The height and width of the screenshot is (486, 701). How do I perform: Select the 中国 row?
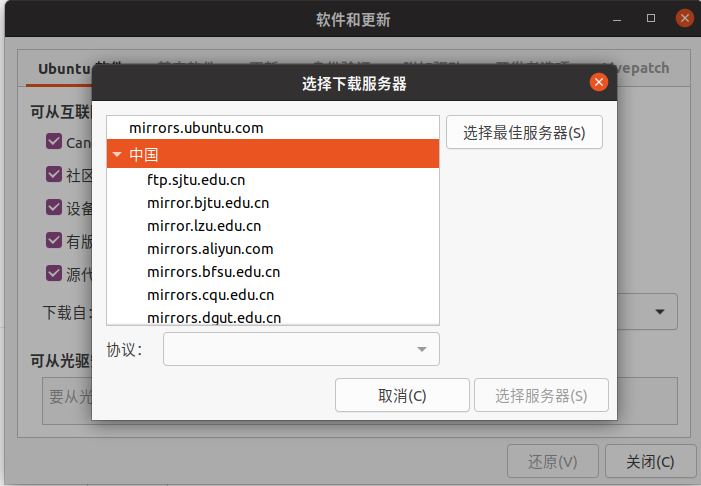click(x=273, y=154)
